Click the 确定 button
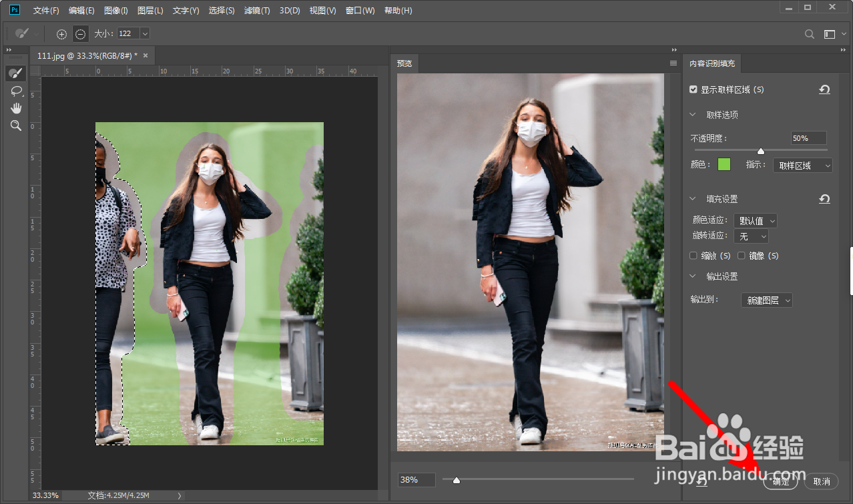Screen dimensions: 853x504 (780, 481)
